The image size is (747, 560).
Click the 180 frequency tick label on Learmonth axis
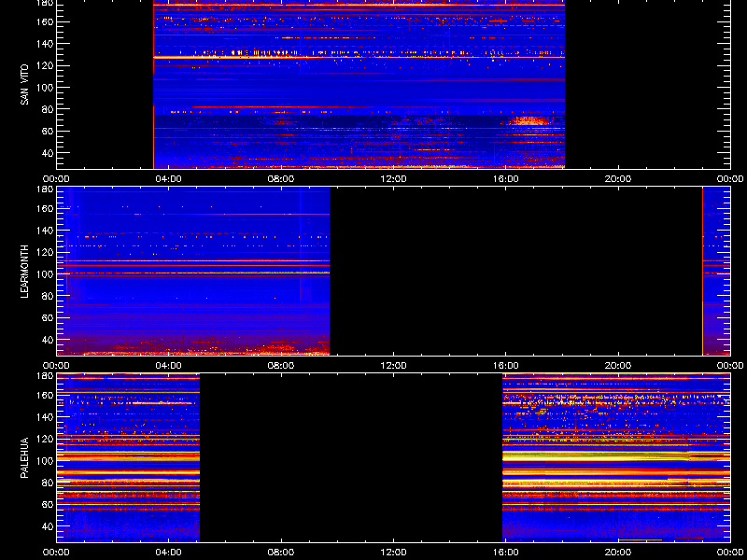(46, 189)
